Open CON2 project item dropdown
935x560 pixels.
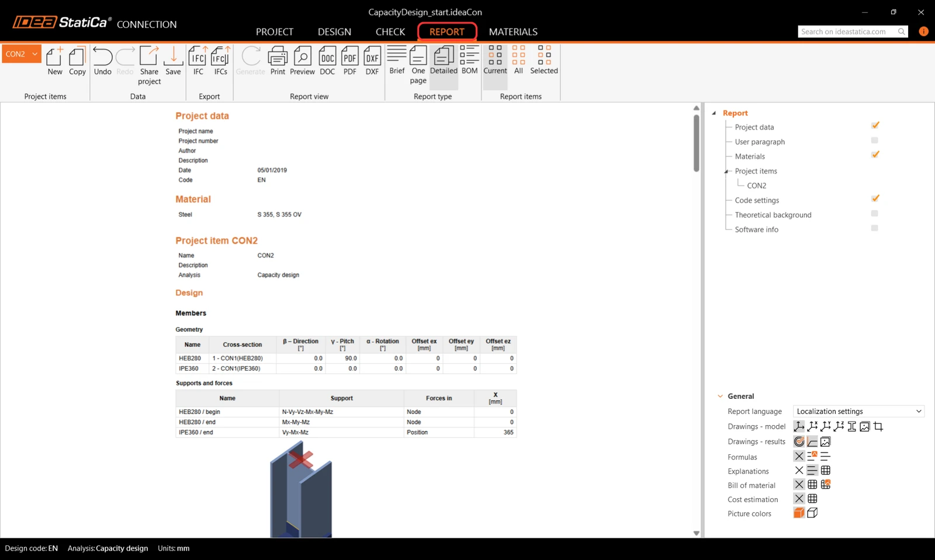[22, 54]
